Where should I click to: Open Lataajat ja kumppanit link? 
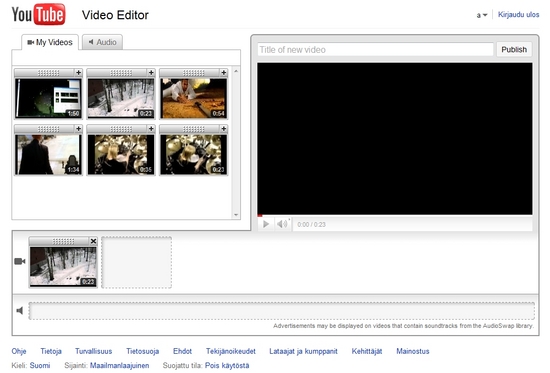303,351
